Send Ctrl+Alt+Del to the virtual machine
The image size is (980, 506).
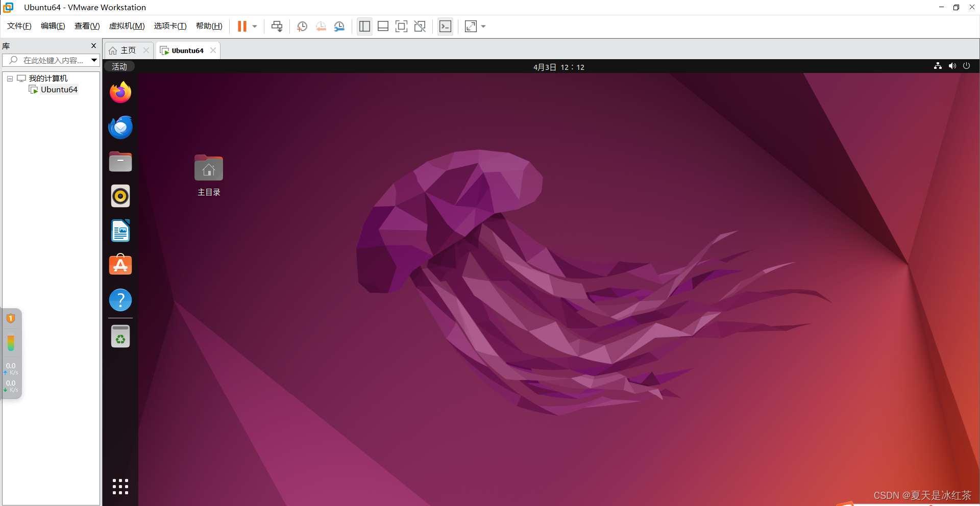pos(277,27)
